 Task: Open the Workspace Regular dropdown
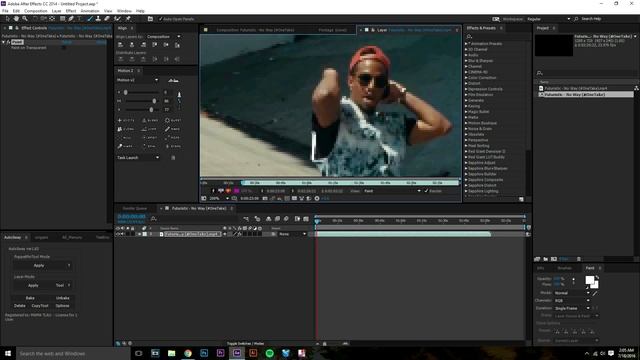click(x=549, y=19)
